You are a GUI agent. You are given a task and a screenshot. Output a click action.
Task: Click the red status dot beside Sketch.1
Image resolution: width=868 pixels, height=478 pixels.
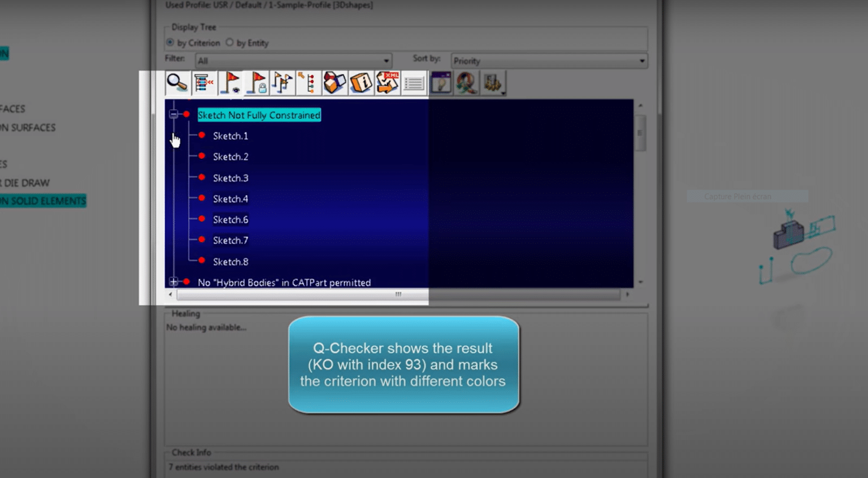(201, 135)
